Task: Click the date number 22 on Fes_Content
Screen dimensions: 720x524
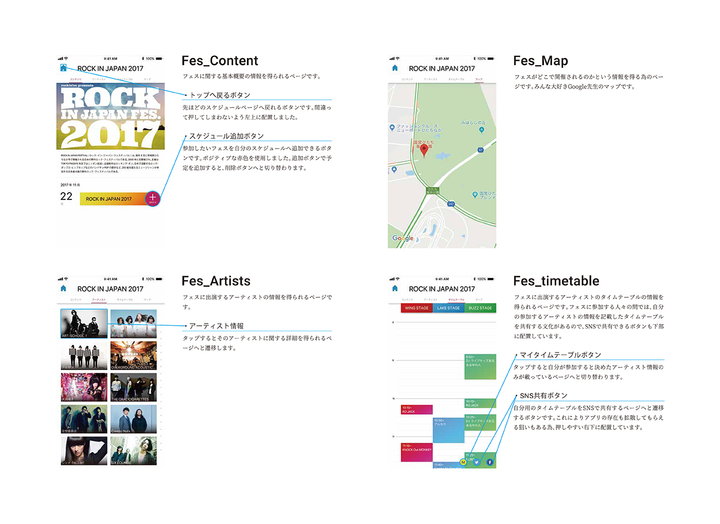Action: click(66, 197)
